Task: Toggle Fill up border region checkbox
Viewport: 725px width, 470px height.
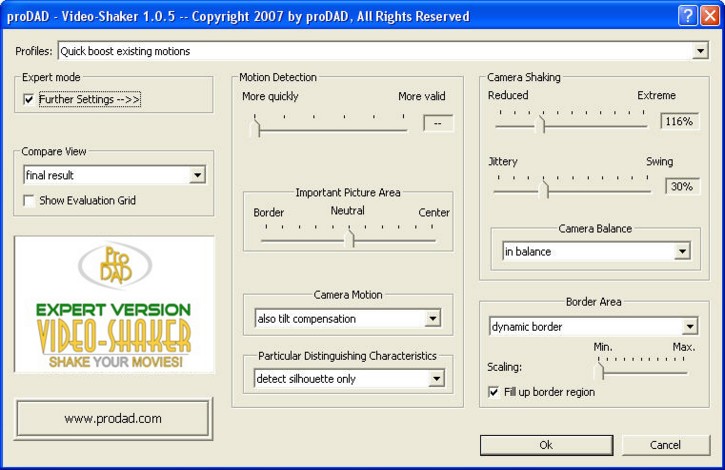Action: coord(494,392)
